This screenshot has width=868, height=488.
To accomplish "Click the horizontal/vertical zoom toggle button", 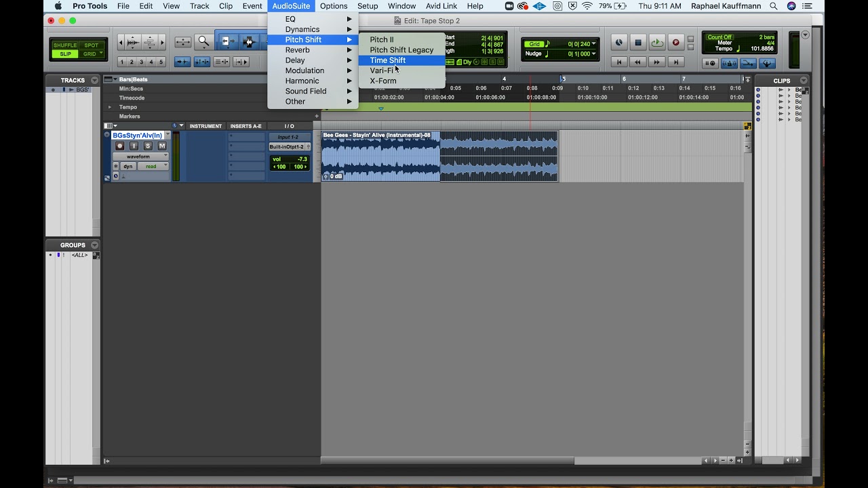I will pyautogui.click(x=183, y=42).
